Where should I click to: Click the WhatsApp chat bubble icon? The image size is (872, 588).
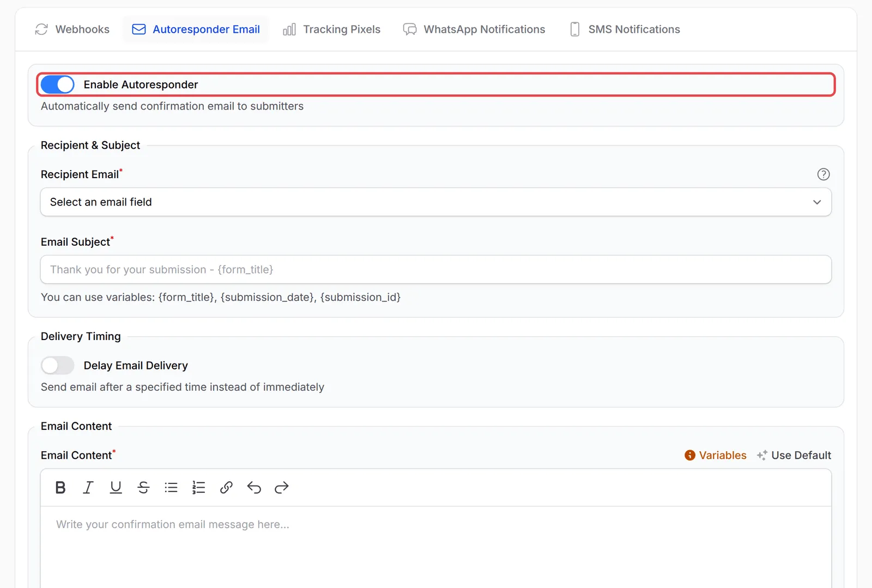tap(410, 29)
